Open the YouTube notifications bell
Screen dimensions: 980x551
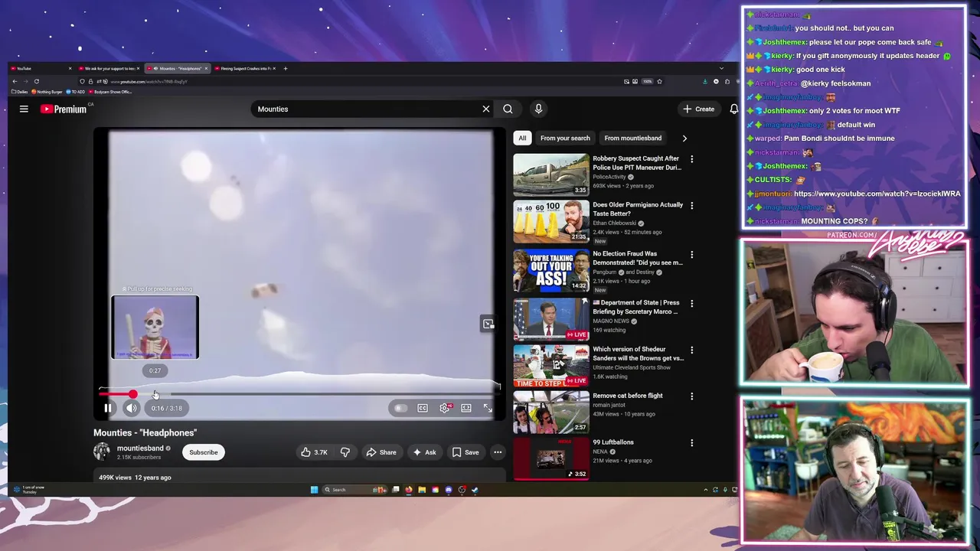pos(733,109)
